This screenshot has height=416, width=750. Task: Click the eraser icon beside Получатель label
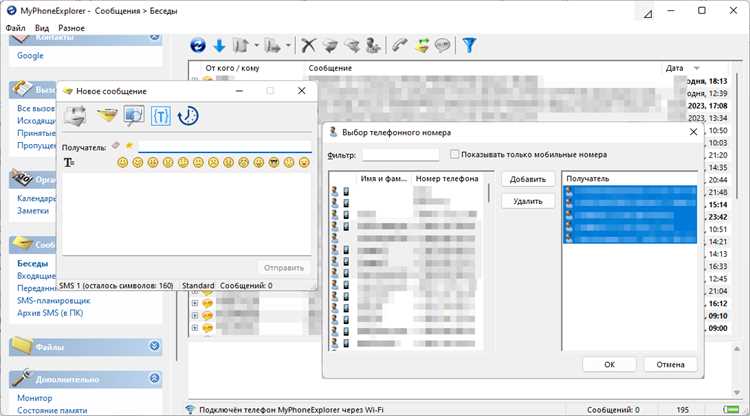click(116, 145)
